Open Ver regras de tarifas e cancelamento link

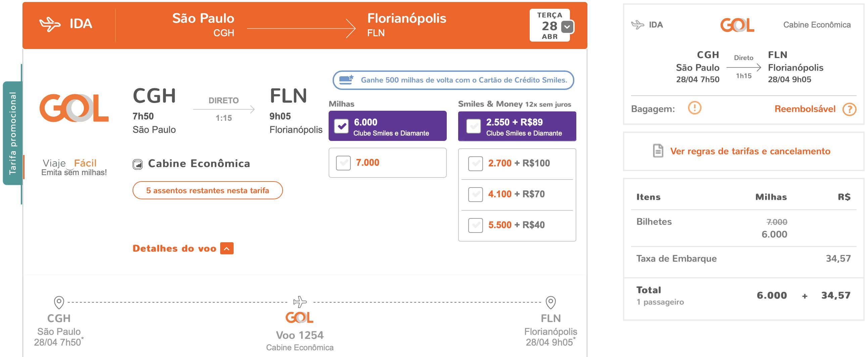coord(750,151)
